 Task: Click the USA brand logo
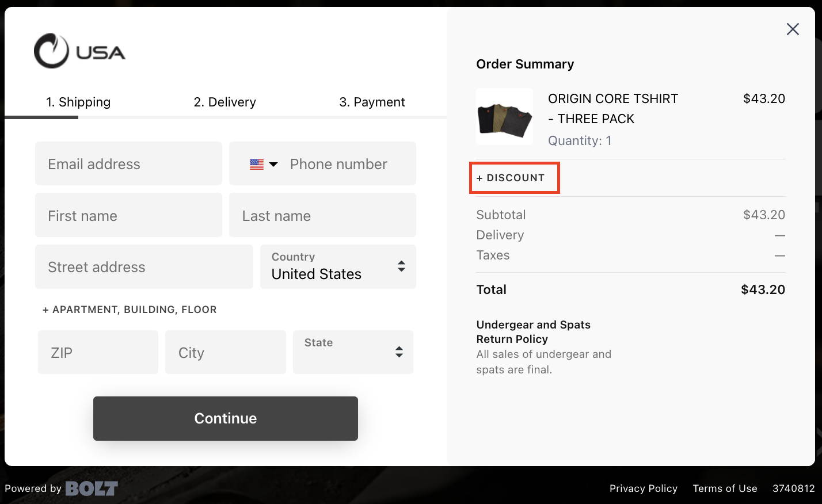tap(79, 51)
